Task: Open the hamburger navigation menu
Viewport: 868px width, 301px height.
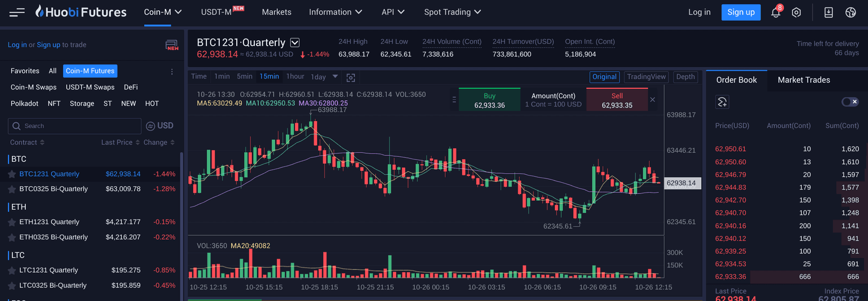Action: 17,12
